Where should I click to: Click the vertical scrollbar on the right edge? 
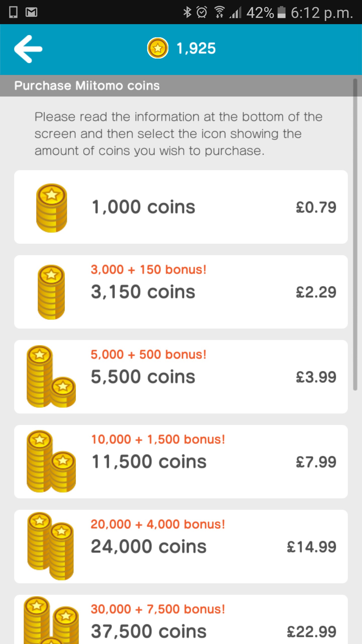tap(355, 234)
